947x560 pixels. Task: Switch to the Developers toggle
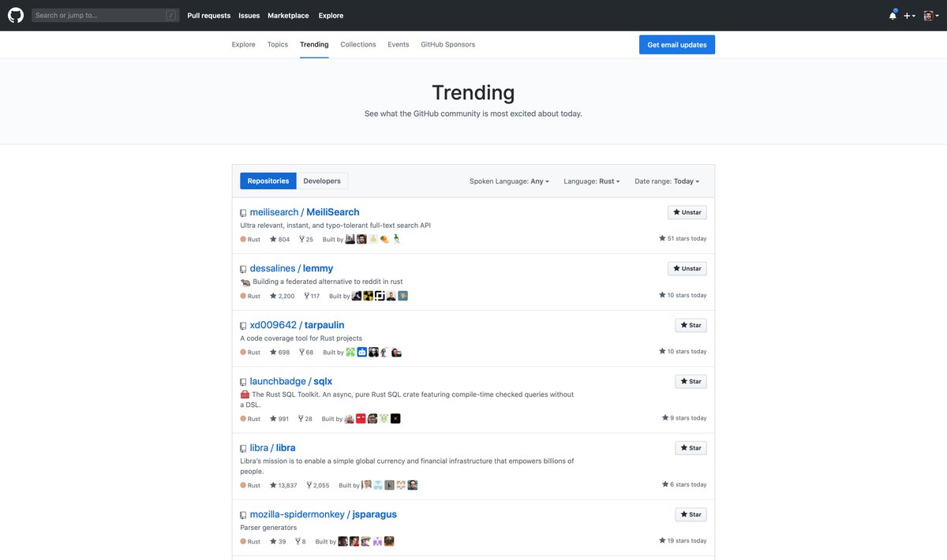[322, 181]
